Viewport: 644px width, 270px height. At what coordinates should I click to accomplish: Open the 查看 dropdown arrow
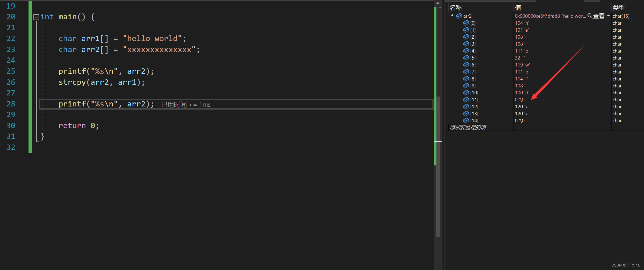(608, 16)
